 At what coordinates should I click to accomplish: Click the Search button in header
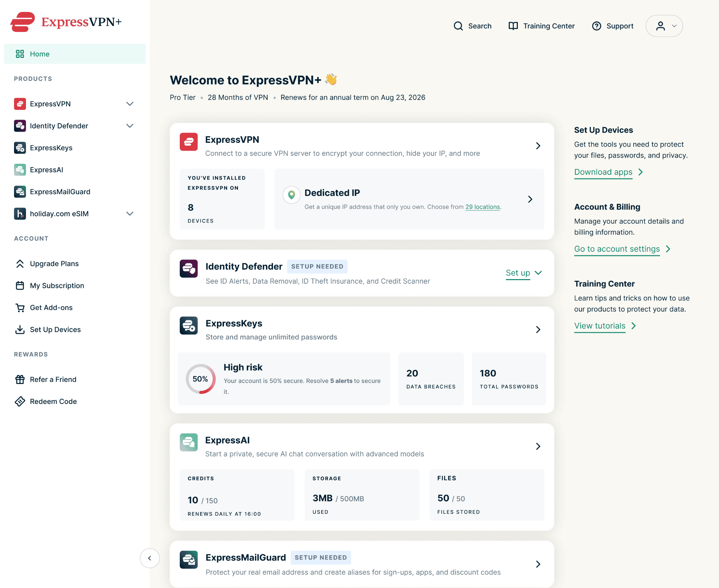click(472, 26)
